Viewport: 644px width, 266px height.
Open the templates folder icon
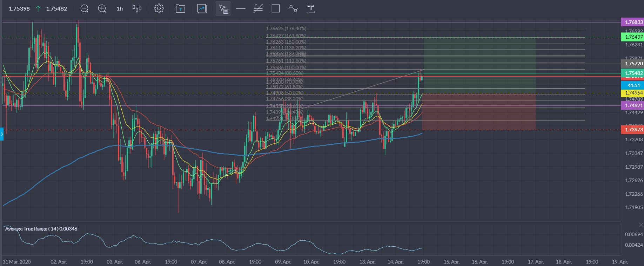(x=180, y=8)
